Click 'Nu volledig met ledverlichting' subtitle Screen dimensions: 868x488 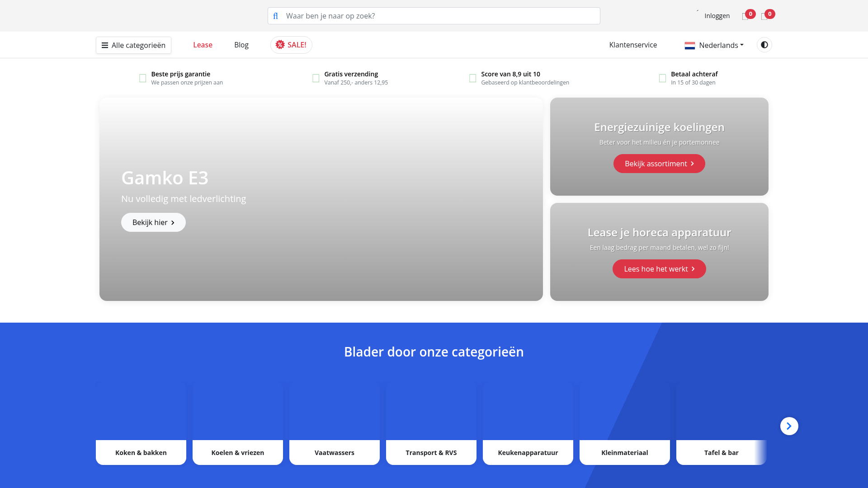(x=184, y=199)
